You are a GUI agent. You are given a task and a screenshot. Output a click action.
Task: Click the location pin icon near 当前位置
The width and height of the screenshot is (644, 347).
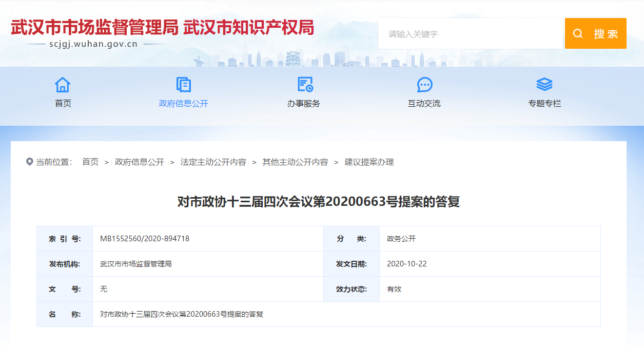pyautogui.click(x=29, y=162)
